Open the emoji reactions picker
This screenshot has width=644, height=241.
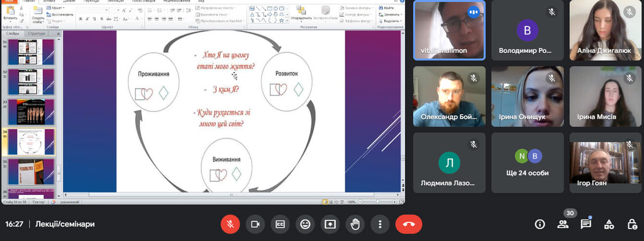pos(305,224)
